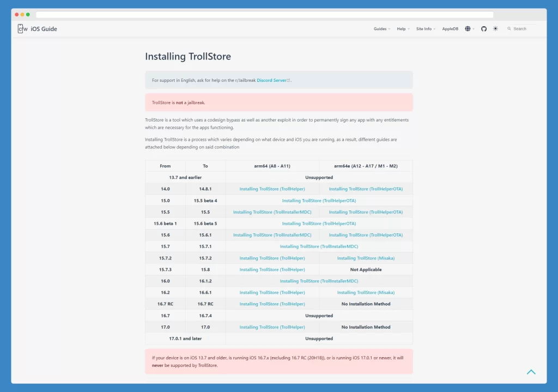558x392 pixels.
Task: Open the AppleDB nav item
Action: [x=450, y=29]
